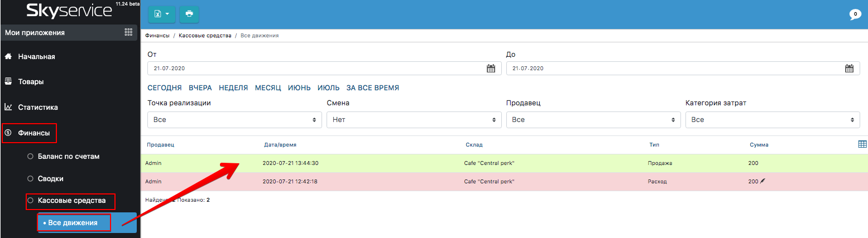The width and height of the screenshot is (868, 238).
Task: Go to Статистика in the sidebar
Action: pyautogui.click(x=37, y=107)
